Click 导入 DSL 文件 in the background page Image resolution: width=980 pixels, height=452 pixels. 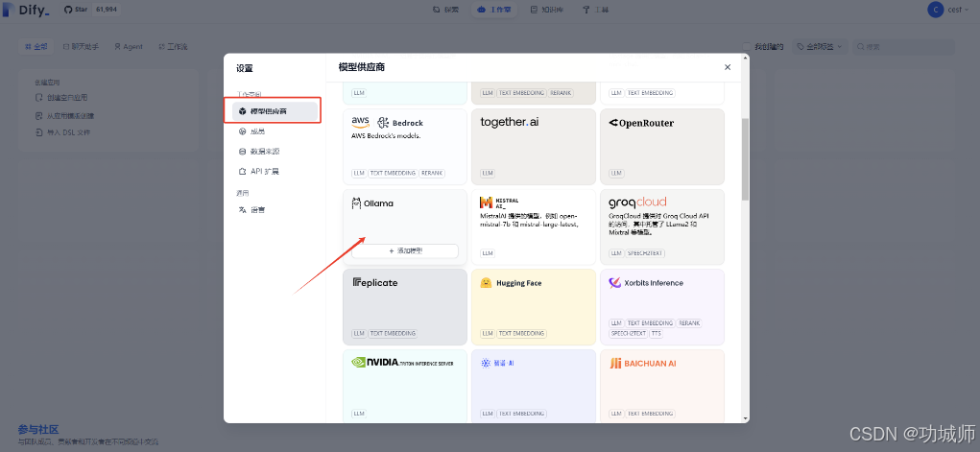coord(62,132)
